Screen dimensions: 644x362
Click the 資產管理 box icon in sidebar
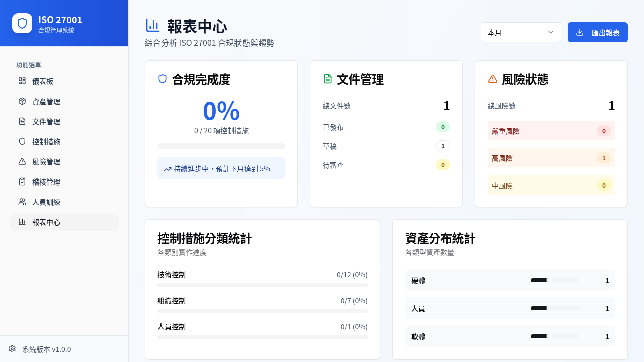click(x=22, y=101)
